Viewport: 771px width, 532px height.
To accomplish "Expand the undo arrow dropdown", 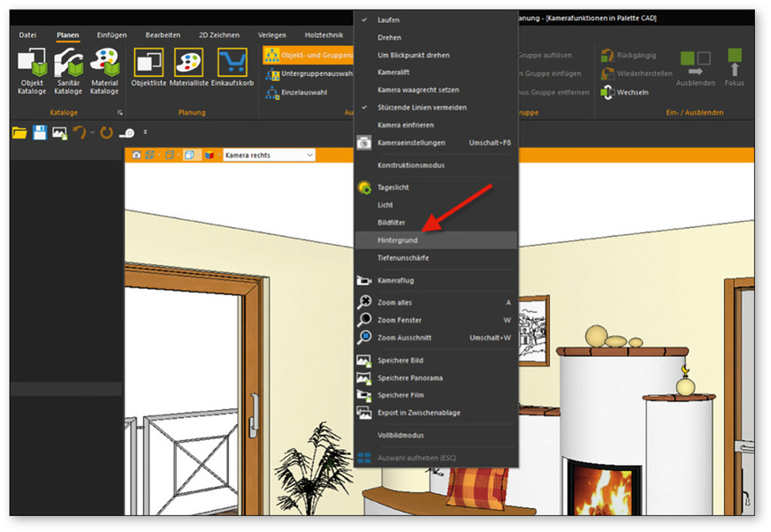I will click(93, 133).
